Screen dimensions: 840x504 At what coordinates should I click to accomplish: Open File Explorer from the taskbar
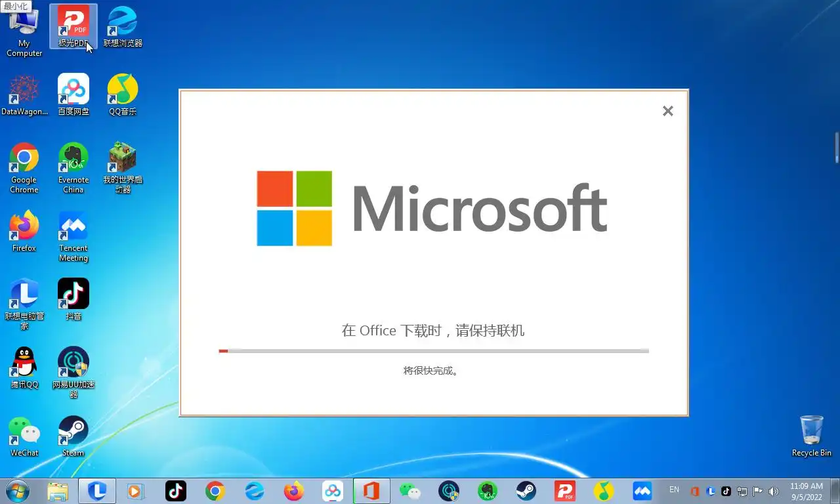pyautogui.click(x=58, y=491)
